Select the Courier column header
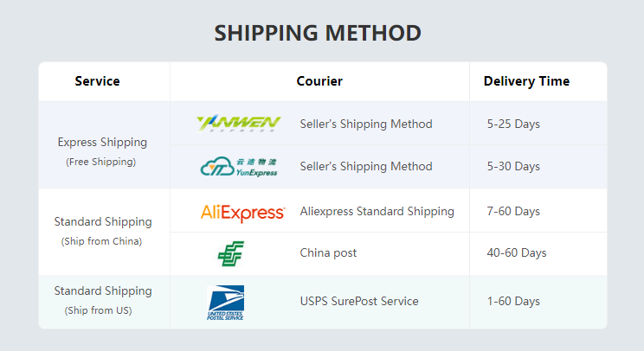Image resolution: width=644 pixels, height=351 pixels. click(x=319, y=81)
